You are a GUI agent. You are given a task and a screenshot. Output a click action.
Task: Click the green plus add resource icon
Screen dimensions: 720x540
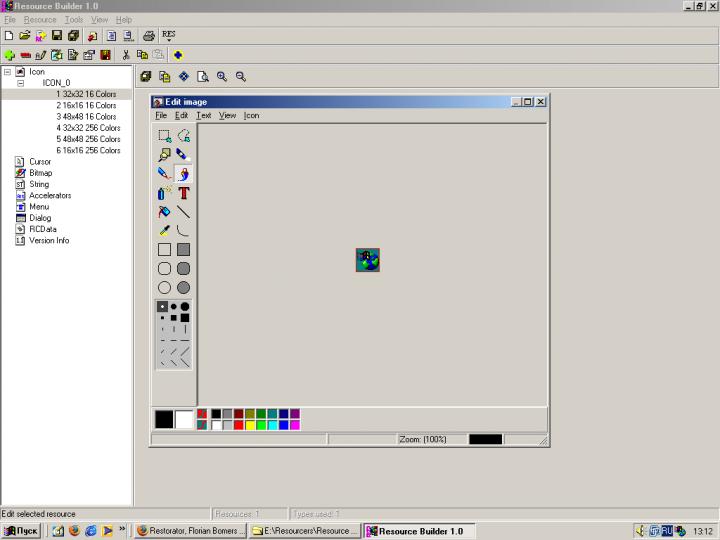tap(9, 55)
